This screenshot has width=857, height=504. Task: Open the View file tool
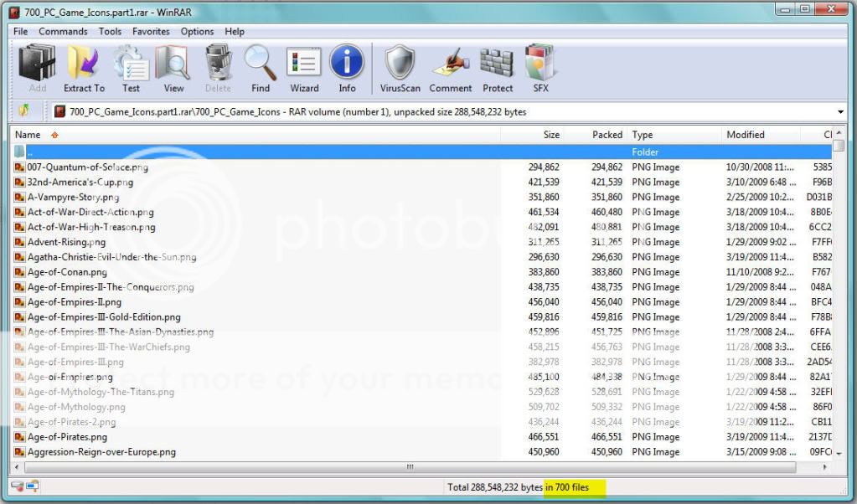click(x=173, y=69)
